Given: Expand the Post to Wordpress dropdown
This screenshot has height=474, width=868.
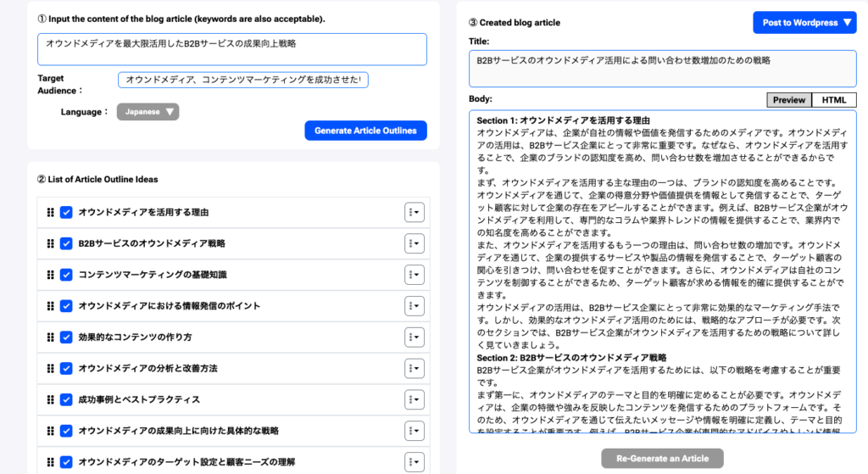Looking at the screenshot, I should pyautogui.click(x=804, y=23).
